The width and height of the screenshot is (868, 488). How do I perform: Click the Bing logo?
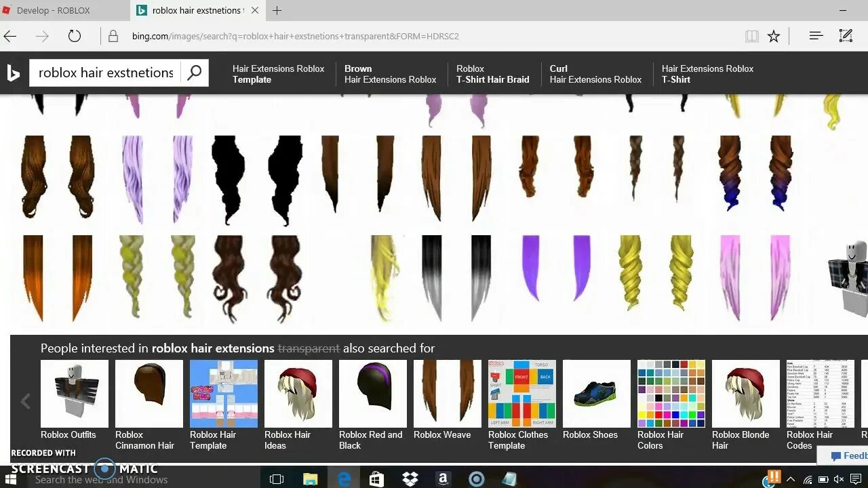(14, 73)
